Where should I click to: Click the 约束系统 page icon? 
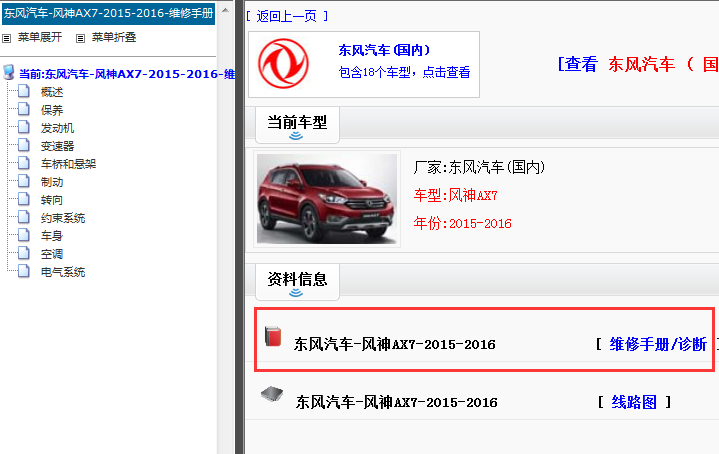click(x=24, y=217)
